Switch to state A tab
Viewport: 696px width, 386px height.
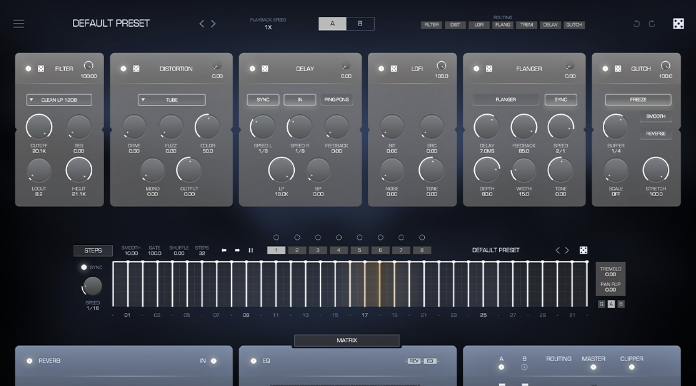coord(332,24)
